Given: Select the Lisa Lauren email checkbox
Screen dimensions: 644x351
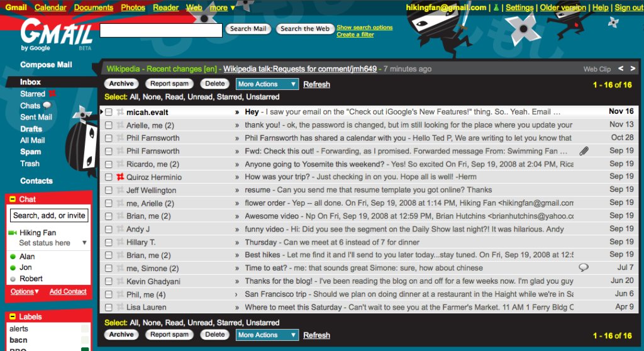Looking at the screenshot, I should (x=109, y=307).
